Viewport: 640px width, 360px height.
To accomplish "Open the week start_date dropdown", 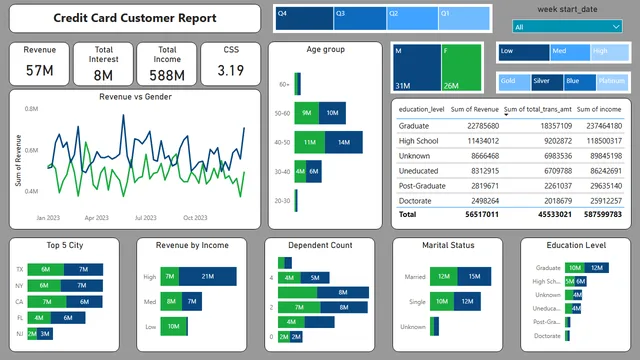I will click(567, 27).
